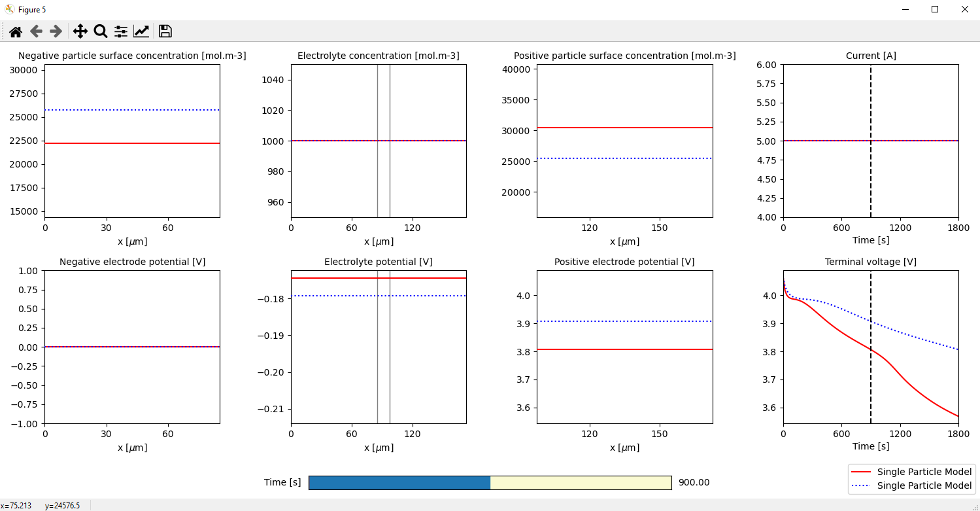The height and width of the screenshot is (511, 980).
Task: Click the dashed time marker in Terminal voltage plot
Action: (870, 347)
